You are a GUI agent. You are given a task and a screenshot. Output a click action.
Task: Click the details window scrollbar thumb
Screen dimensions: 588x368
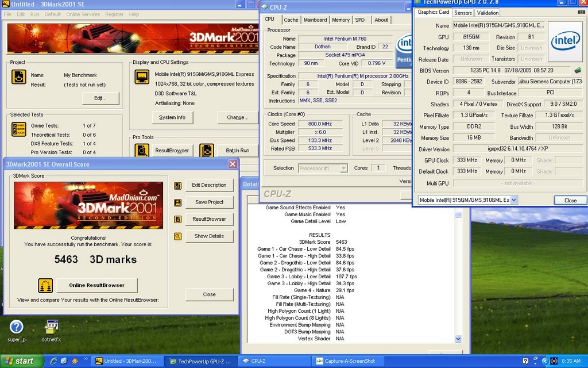[x=458, y=214]
